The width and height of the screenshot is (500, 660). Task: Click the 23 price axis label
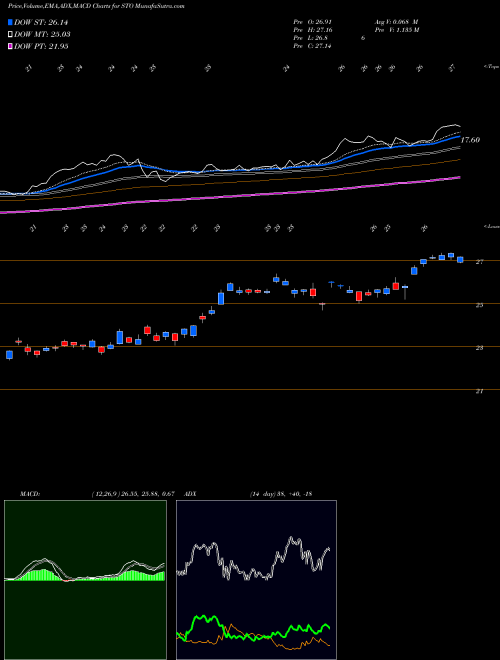coord(479,348)
